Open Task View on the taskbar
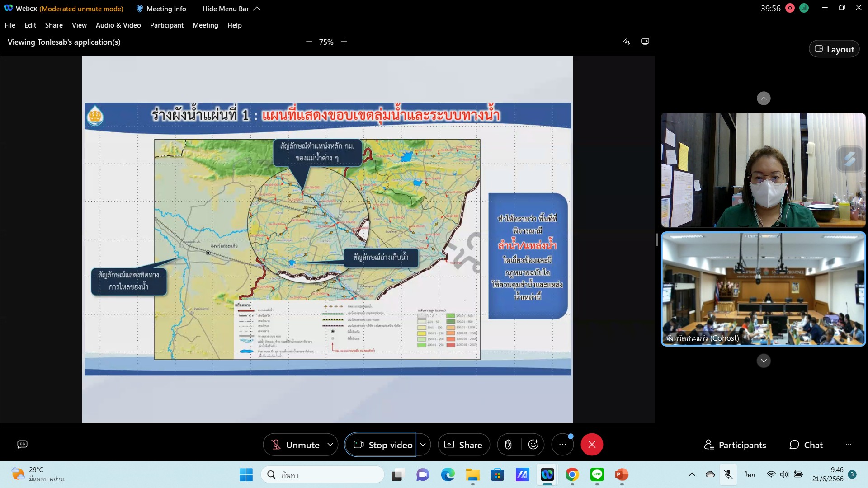The image size is (868, 488). [397, 475]
